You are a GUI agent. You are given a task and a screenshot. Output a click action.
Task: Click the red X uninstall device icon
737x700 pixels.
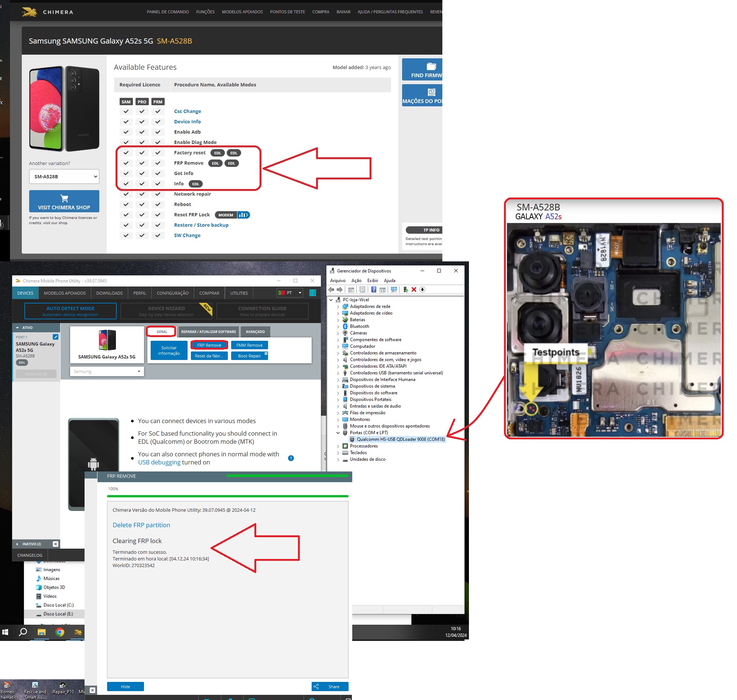point(414,290)
